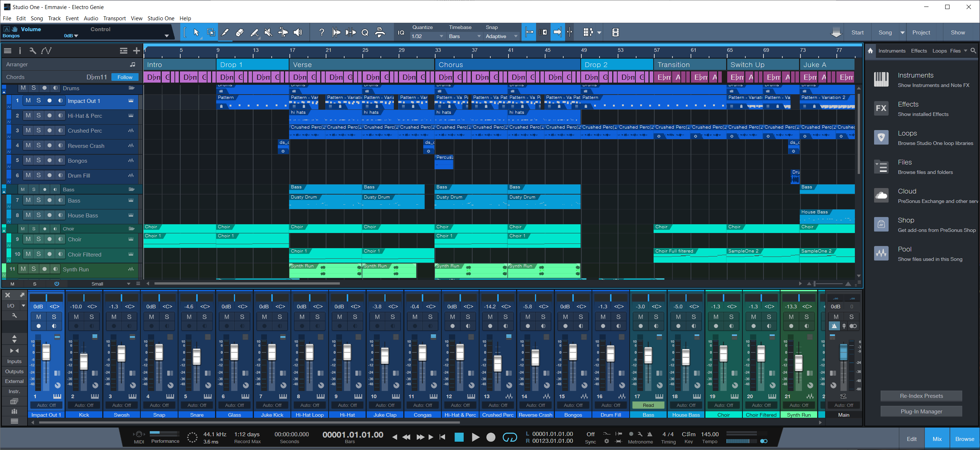Toggle the Loop button in transport
980x450 pixels.
tap(510, 437)
